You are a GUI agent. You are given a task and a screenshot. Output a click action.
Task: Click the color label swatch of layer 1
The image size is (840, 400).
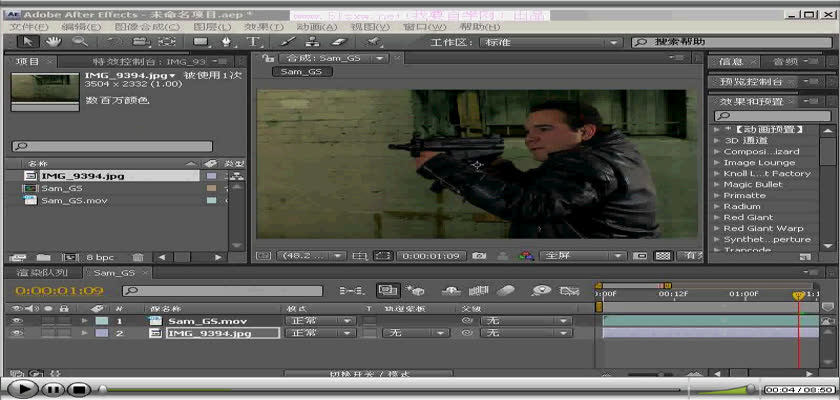(101, 321)
